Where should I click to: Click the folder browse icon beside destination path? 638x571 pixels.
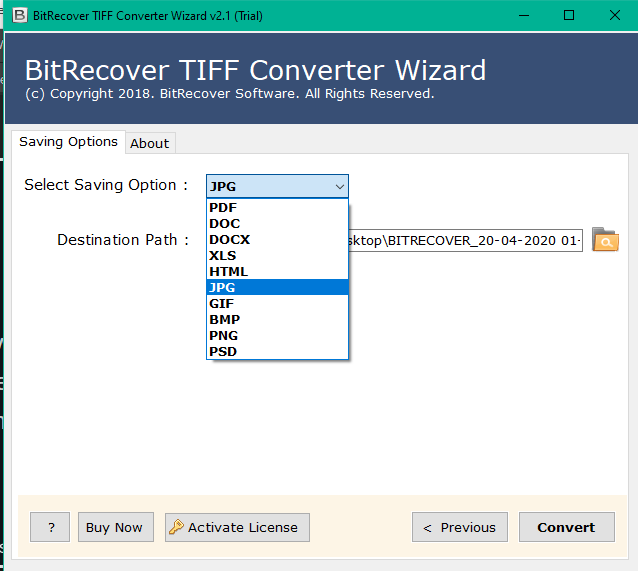click(605, 240)
